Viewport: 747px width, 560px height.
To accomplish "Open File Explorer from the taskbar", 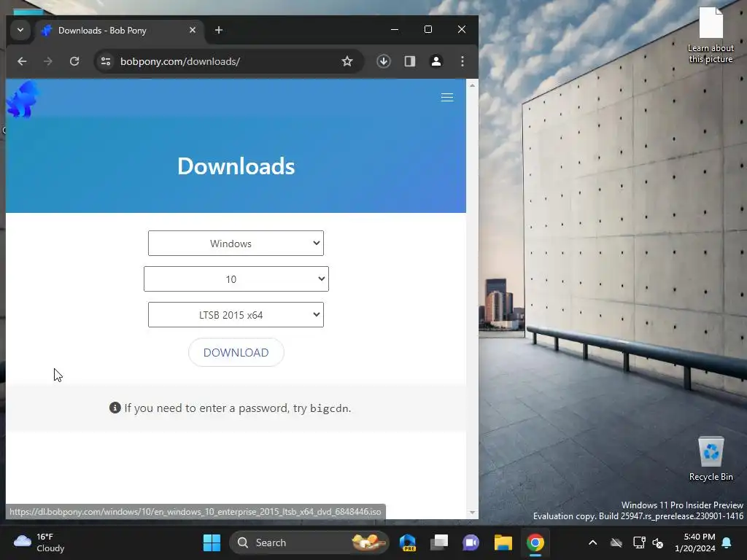I will [x=503, y=542].
